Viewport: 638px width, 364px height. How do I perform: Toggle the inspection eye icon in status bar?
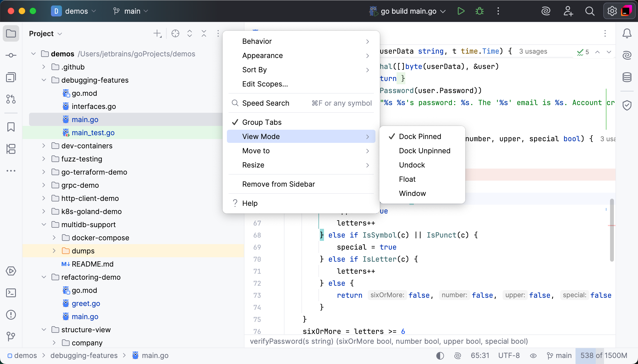tap(533, 355)
